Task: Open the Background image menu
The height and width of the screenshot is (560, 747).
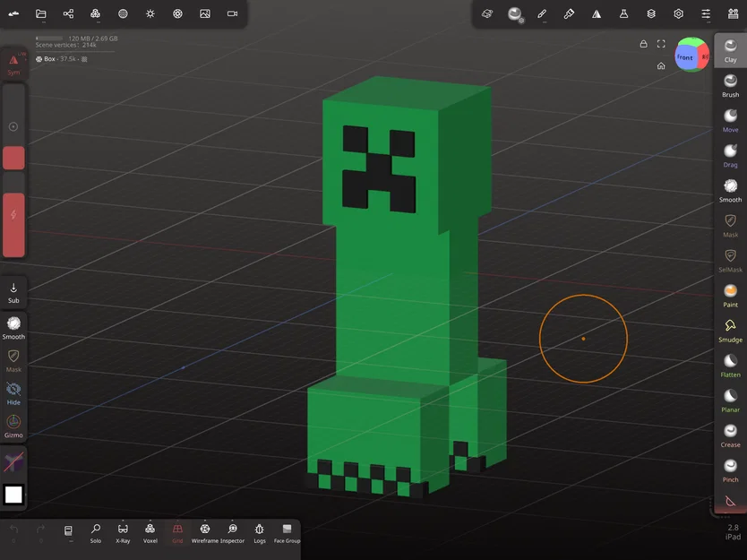Action: point(205,13)
